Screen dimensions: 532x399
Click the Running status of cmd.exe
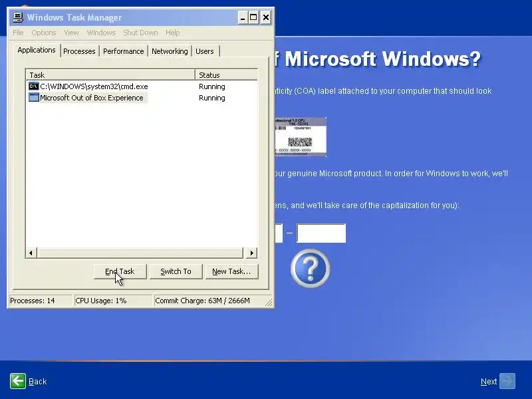tap(211, 86)
